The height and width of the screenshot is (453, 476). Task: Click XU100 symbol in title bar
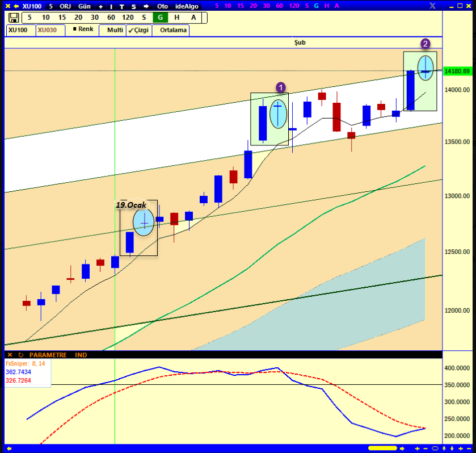pyautogui.click(x=32, y=6)
